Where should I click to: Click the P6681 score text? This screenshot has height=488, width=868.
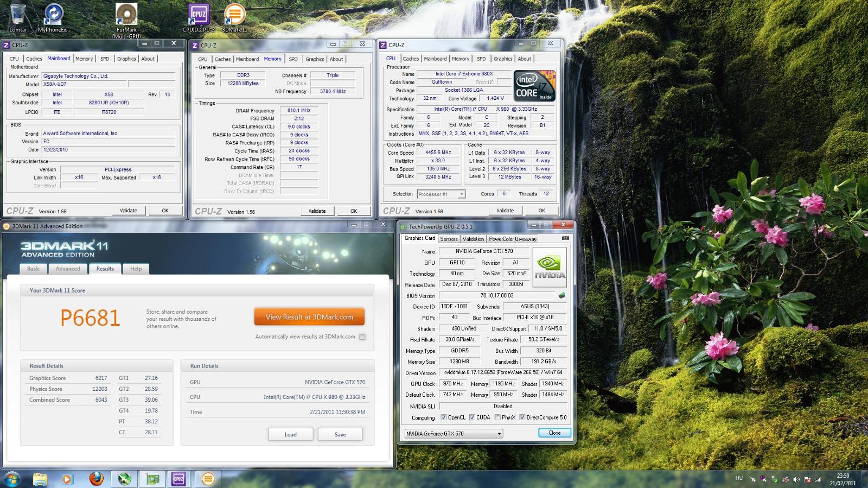tap(90, 318)
